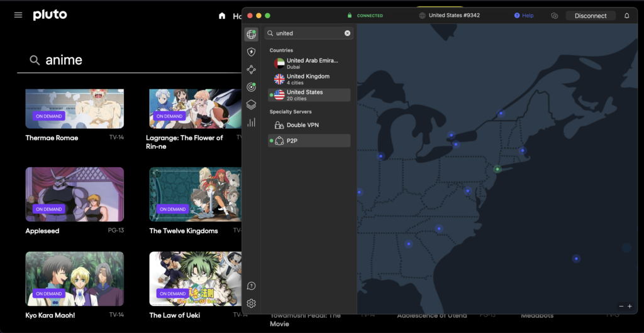Image resolution: width=644 pixels, height=333 pixels.
Task: Open VPN settings gear icon
Action: (x=252, y=303)
